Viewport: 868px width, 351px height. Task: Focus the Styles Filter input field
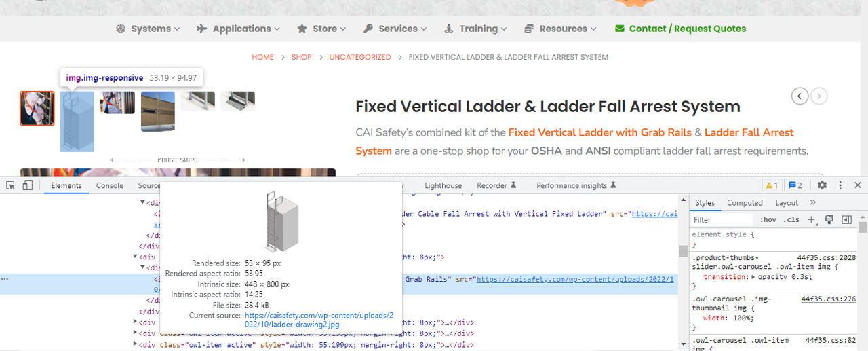point(722,219)
